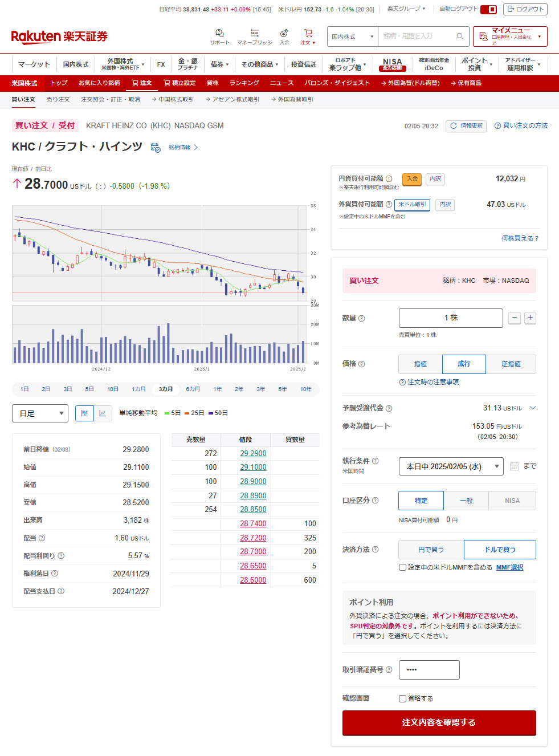The image size is (559, 756).
Task: Expand the 本日中 execution condition dropdown
Action: pyautogui.click(x=451, y=466)
